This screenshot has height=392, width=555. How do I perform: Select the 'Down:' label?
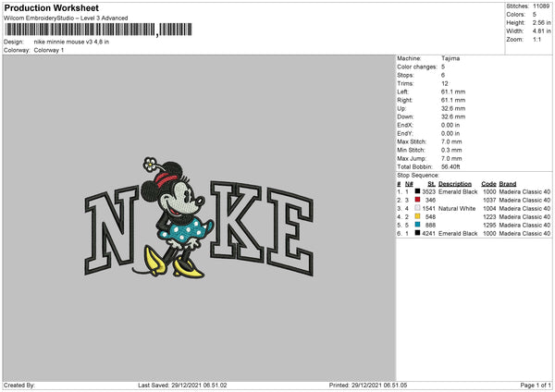point(405,116)
